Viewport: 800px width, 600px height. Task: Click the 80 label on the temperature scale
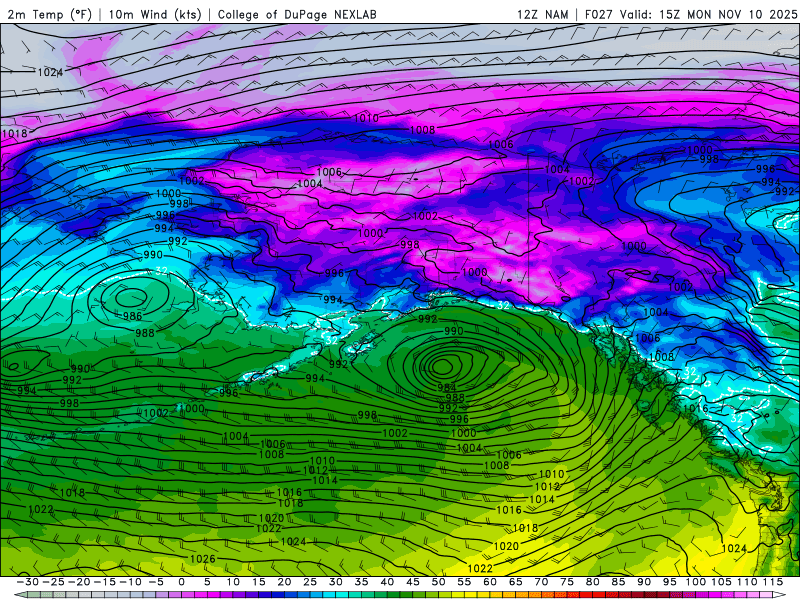tap(592, 582)
